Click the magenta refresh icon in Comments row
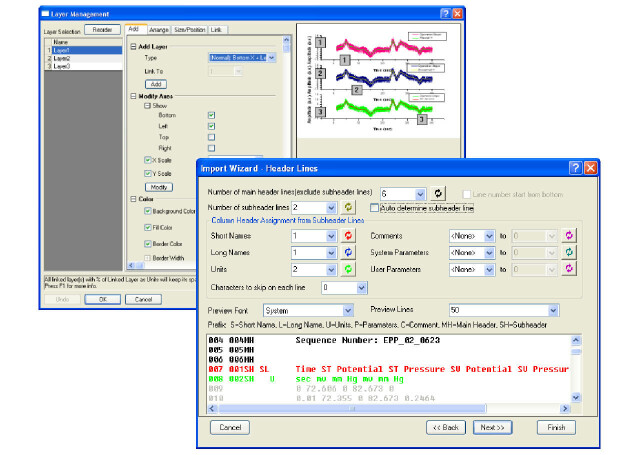 coord(569,235)
